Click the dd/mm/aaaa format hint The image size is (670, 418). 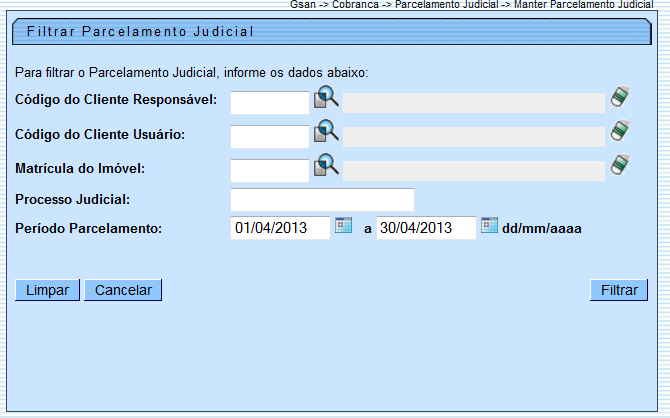[542, 229]
